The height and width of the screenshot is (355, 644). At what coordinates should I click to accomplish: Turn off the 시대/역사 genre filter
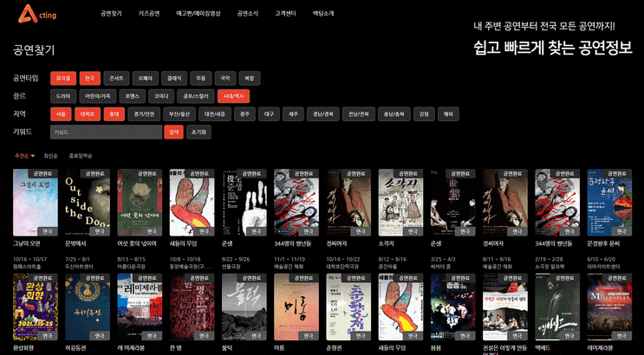pos(233,96)
